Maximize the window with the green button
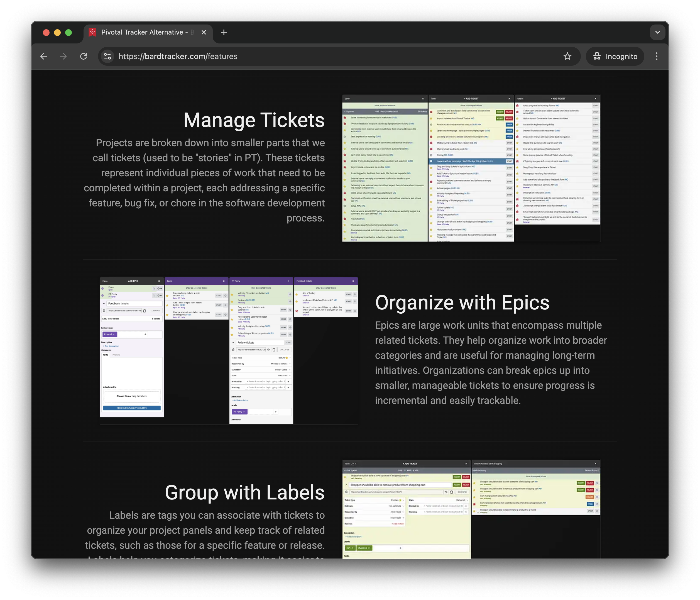 tap(68, 32)
